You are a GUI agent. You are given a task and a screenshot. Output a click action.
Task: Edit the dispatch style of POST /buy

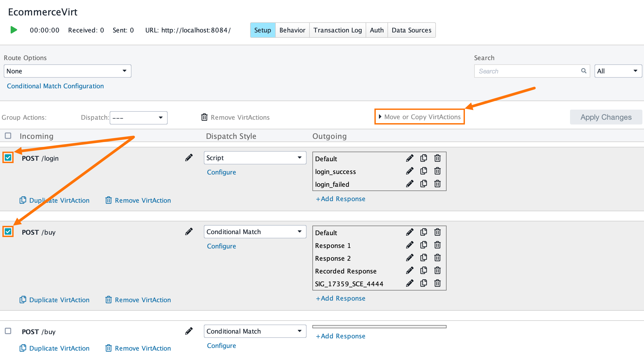(189, 231)
